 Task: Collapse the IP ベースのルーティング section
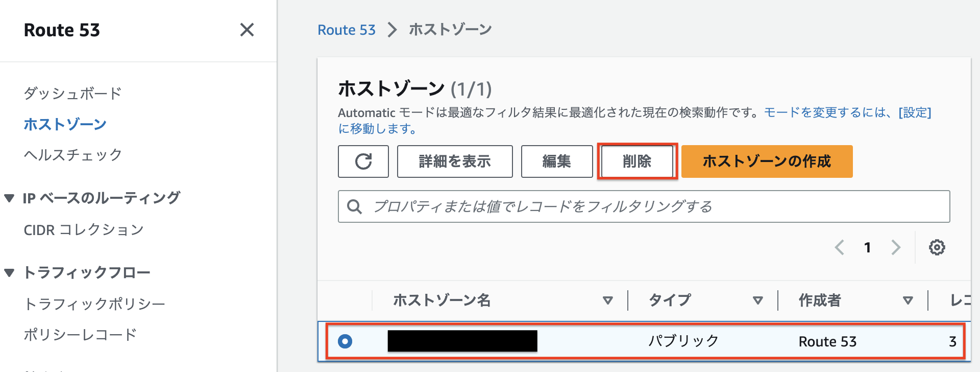(x=9, y=198)
